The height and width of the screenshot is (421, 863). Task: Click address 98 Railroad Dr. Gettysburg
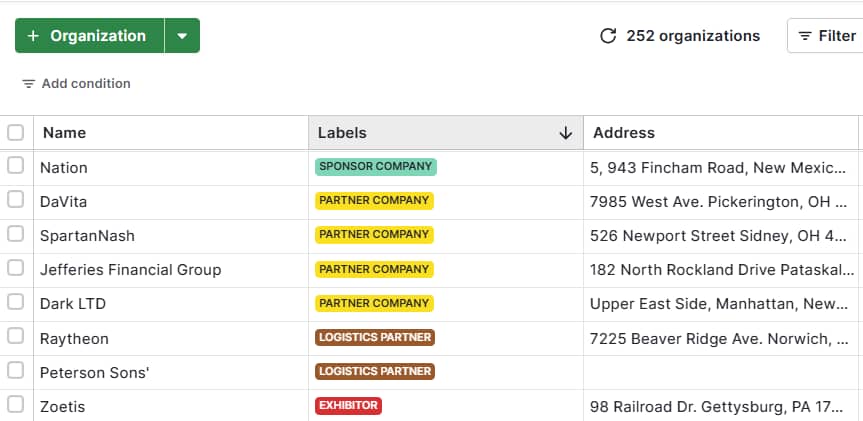(x=717, y=407)
